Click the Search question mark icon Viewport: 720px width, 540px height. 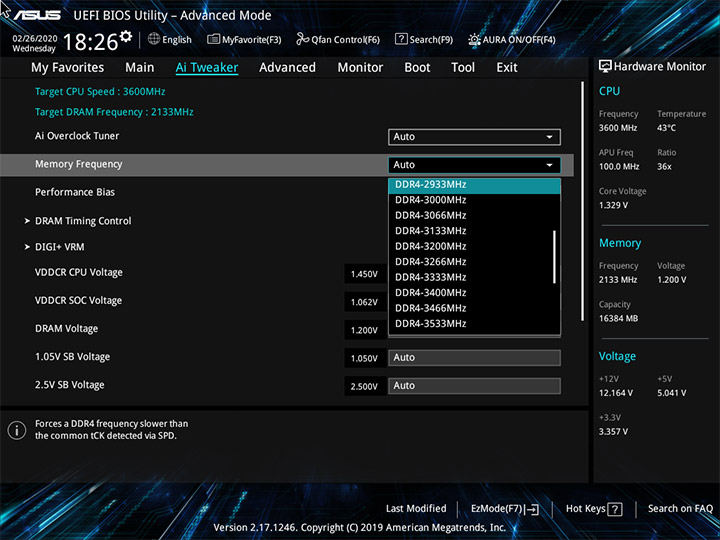pyautogui.click(x=401, y=39)
